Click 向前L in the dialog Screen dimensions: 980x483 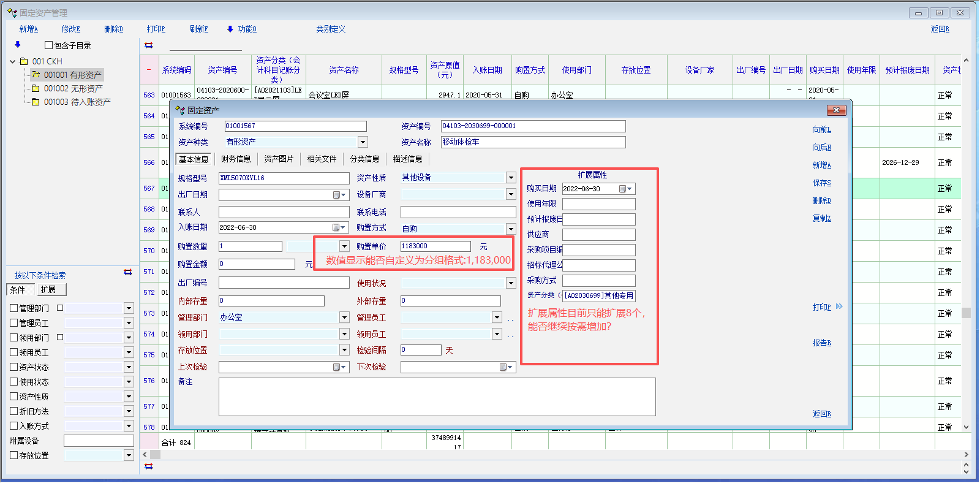[822, 129]
